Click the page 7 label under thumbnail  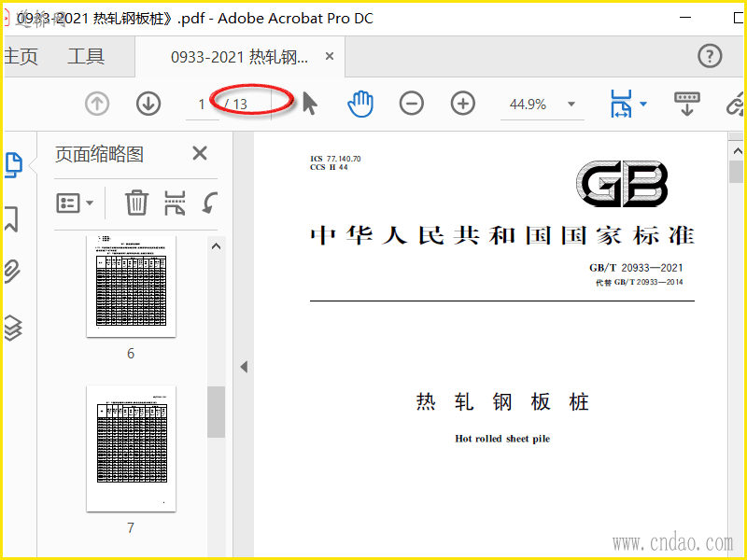tap(131, 527)
